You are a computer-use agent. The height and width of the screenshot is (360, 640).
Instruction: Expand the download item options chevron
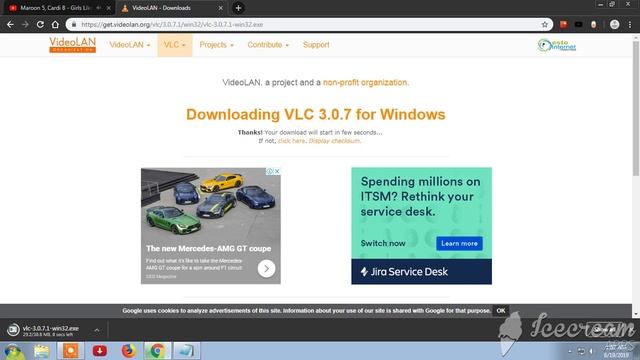pos(97,330)
